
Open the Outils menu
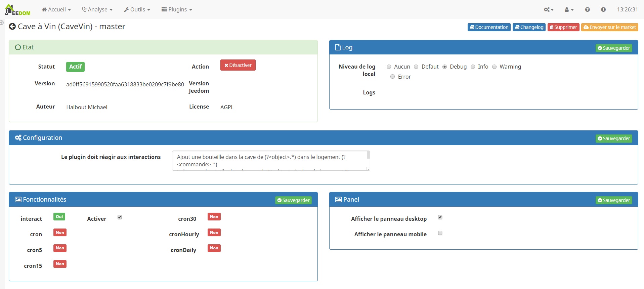137,10
